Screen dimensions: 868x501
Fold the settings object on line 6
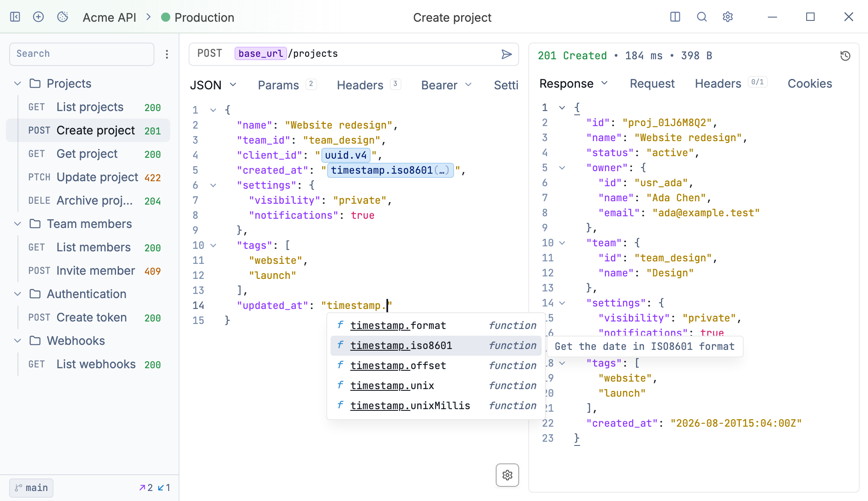click(x=213, y=185)
